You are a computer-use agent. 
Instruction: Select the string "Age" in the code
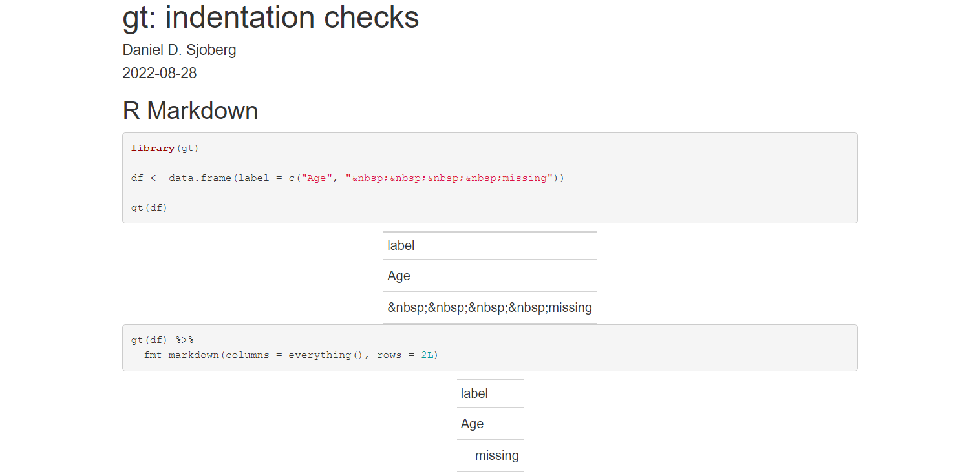pyautogui.click(x=316, y=178)
